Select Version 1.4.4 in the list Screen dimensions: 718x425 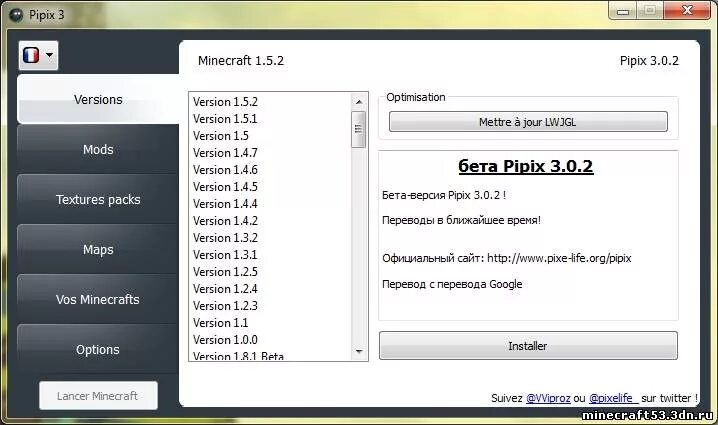tap(270, 203)
